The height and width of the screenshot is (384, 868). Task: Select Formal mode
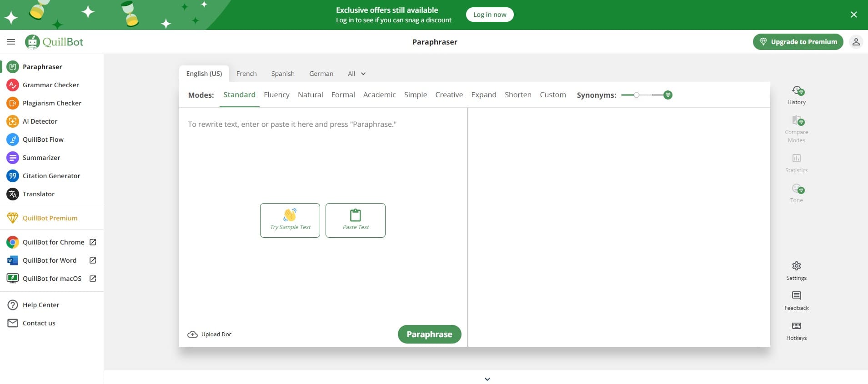(x=343, y=95)
